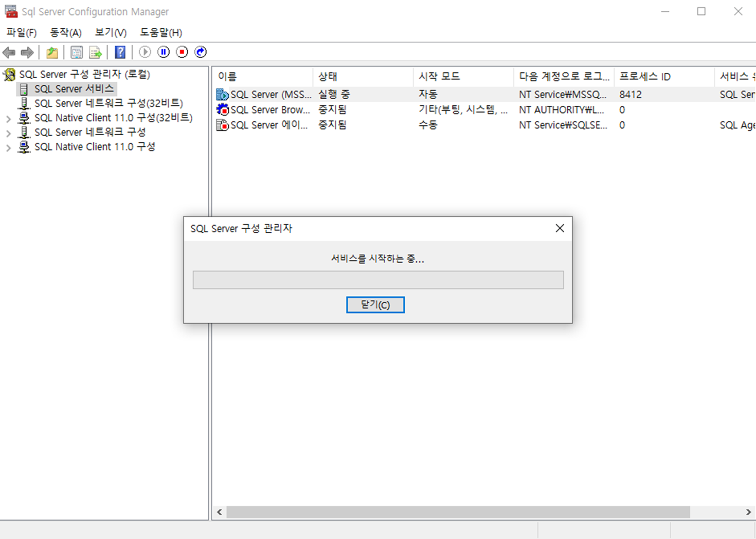Click the SQL Server 에이... agent icon
The image size is (756, 539).
[222, 125]
